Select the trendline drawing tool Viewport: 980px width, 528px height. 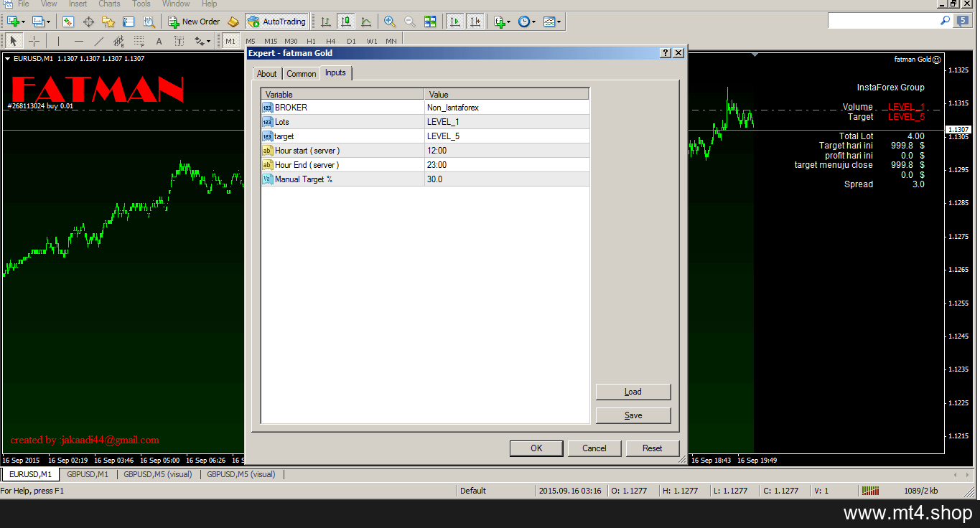click(99, 41)
